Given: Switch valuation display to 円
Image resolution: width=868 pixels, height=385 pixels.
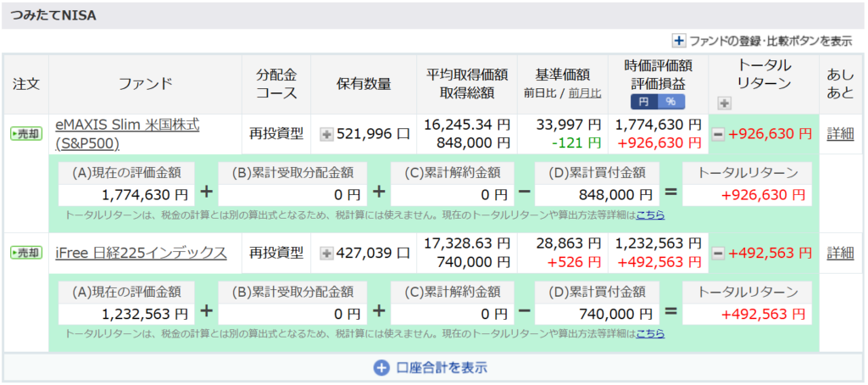Looking at the screenshot, I should (644, 102).
